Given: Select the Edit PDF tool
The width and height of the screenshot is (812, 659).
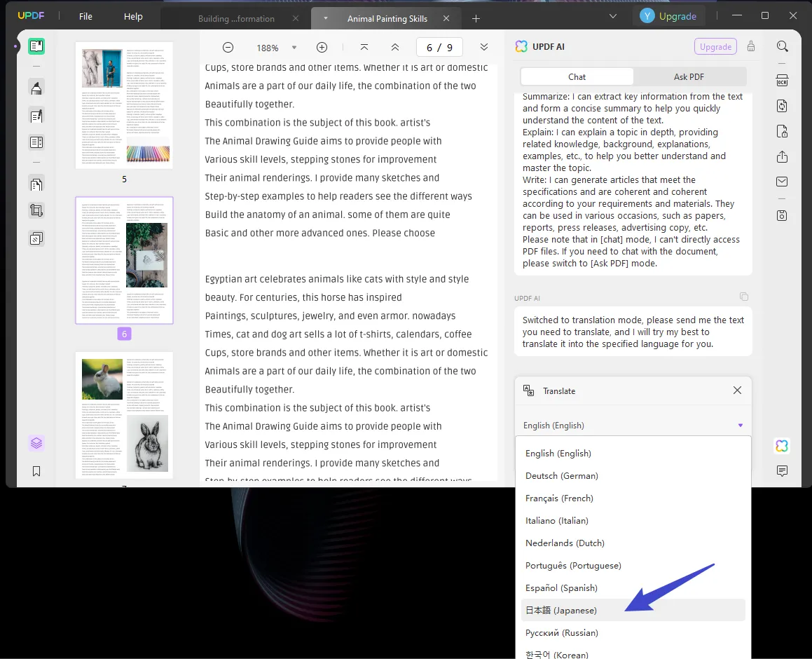Looking at the screenshot, I should (36, 115).
